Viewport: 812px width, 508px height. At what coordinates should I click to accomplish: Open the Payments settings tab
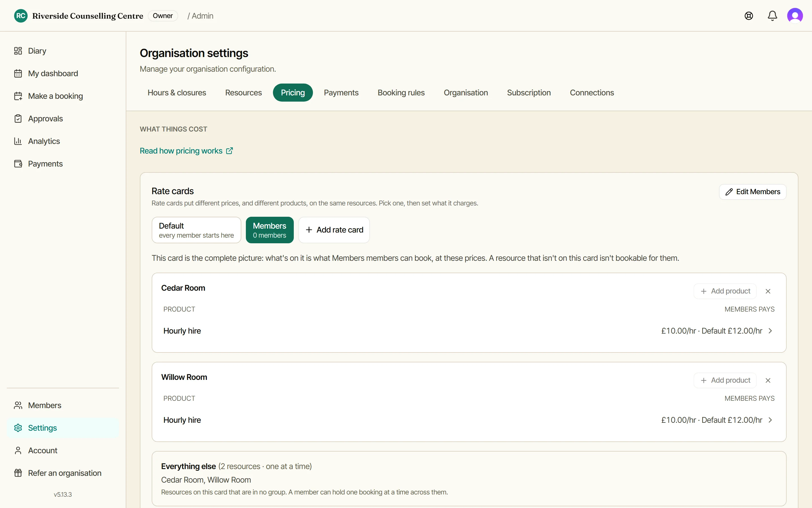pyautogui.click(x=341, y=92)
